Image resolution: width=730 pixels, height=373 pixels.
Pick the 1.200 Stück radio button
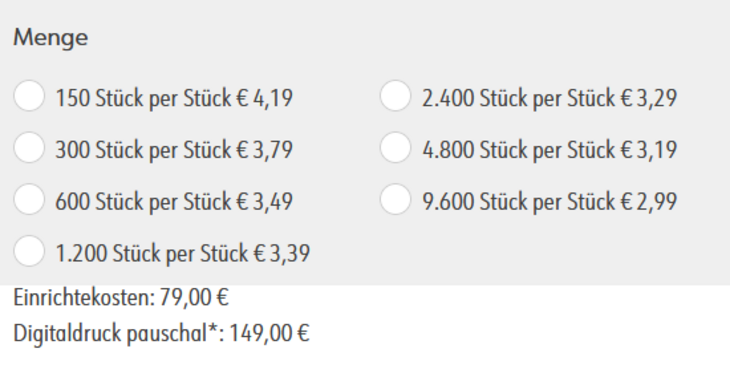click(x=29, y=251)
